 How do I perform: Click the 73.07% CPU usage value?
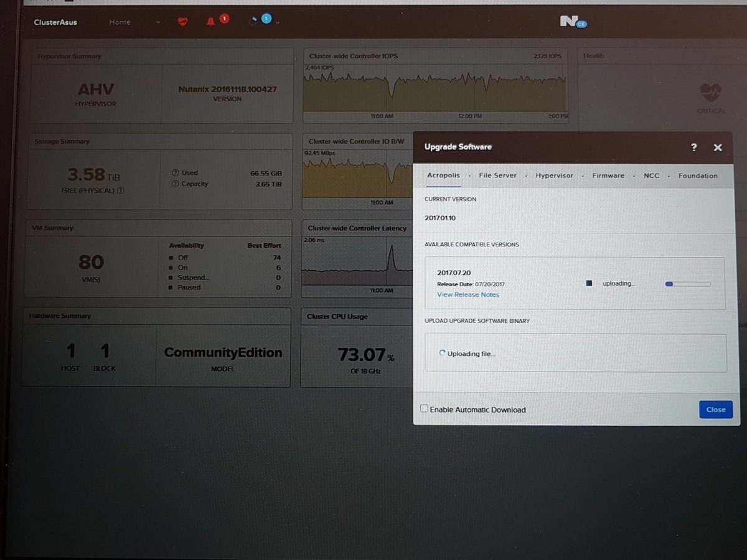click(x=366, y=355)
